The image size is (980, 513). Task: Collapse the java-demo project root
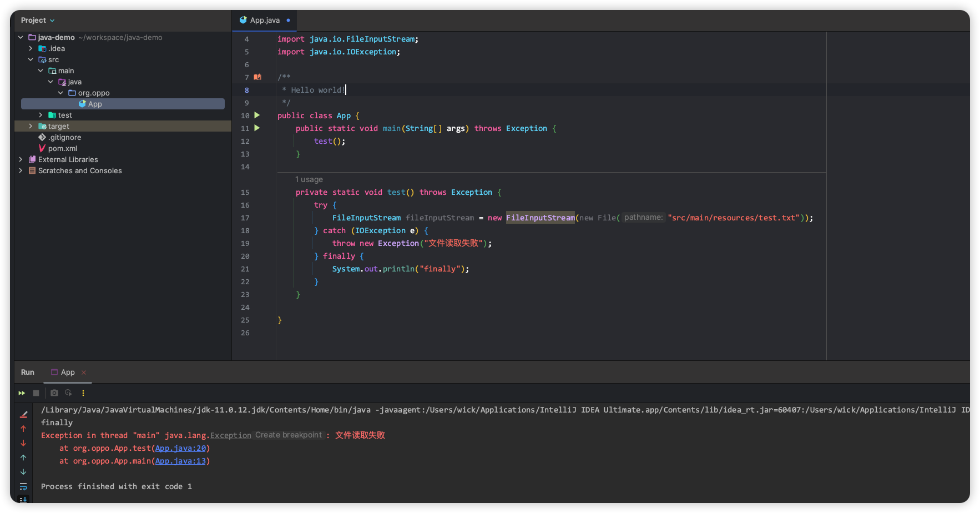click(21, 37)
